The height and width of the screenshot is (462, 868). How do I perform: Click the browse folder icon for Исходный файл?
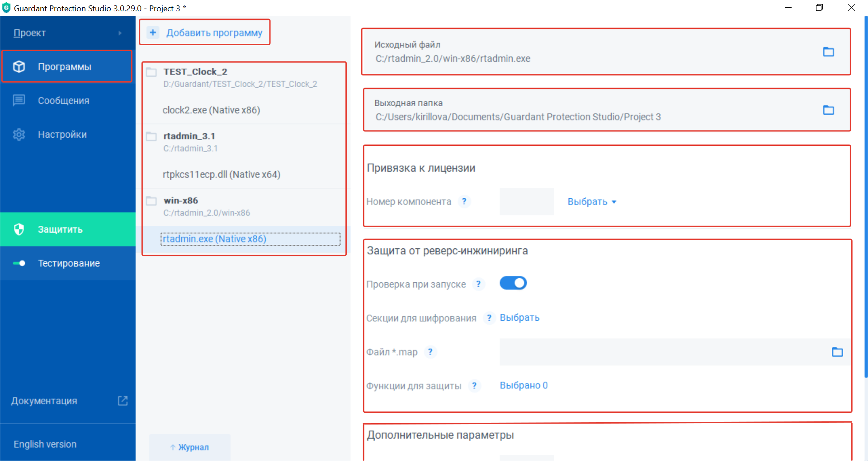828,52
